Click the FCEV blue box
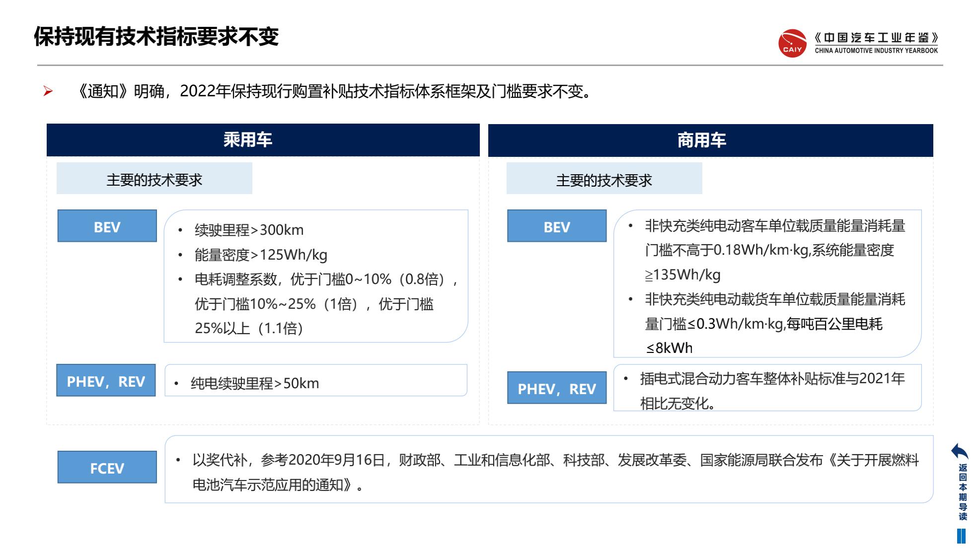 point(107,468)
